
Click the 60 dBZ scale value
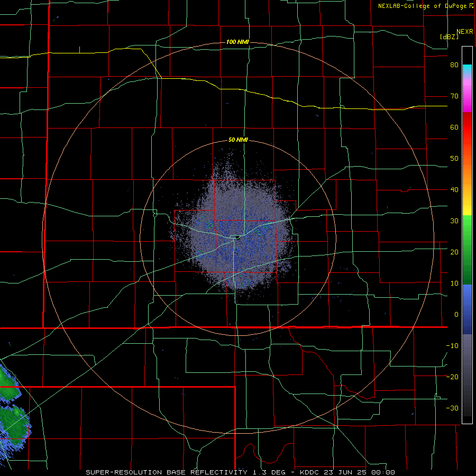click(x=454, y=127)
